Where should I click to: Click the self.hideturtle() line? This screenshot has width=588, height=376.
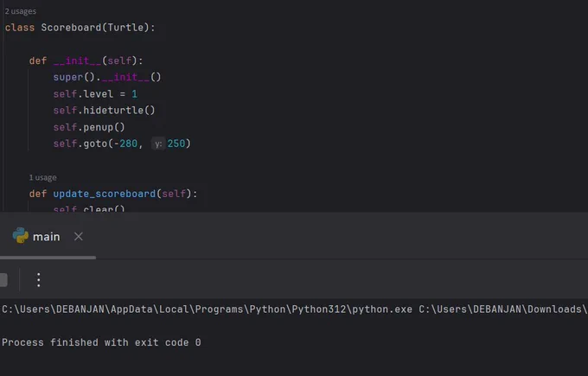point(104,111)
